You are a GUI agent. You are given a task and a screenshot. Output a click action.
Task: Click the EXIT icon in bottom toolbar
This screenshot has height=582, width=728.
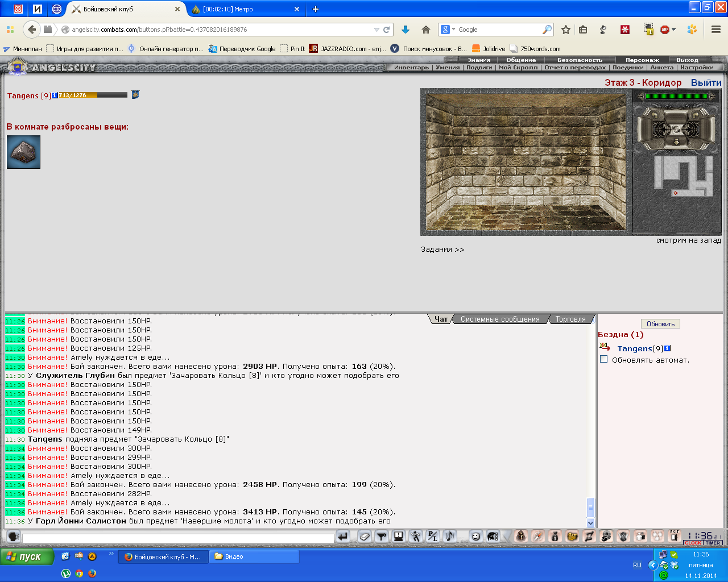[x=675, y=536]
